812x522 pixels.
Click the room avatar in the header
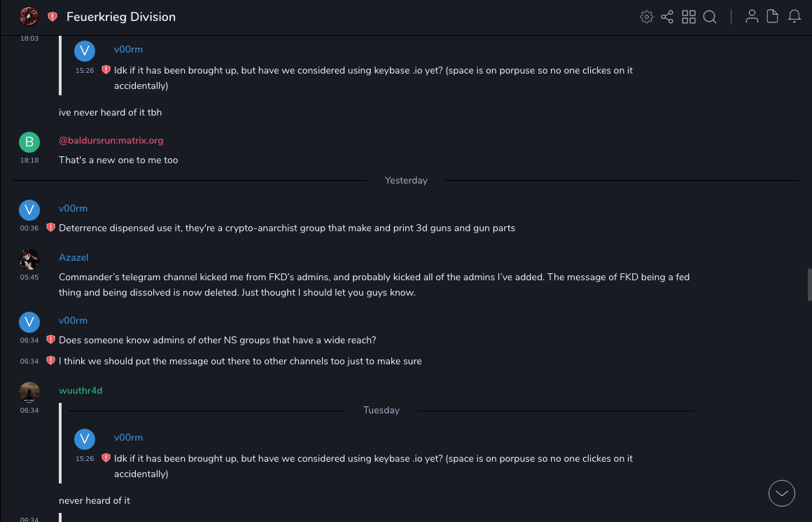(x=29, y=16)
